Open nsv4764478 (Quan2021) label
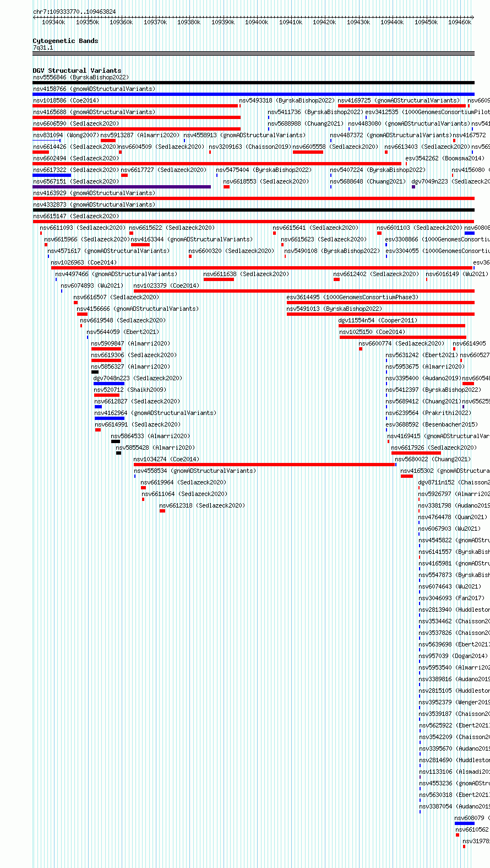Screen dimensions: 490x868 tap(453, 517)
